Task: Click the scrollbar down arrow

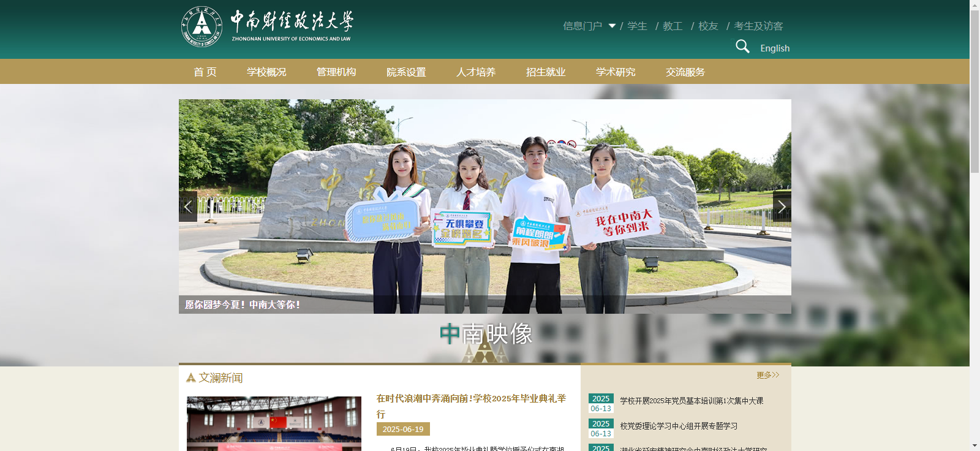Action: point(974,445)
